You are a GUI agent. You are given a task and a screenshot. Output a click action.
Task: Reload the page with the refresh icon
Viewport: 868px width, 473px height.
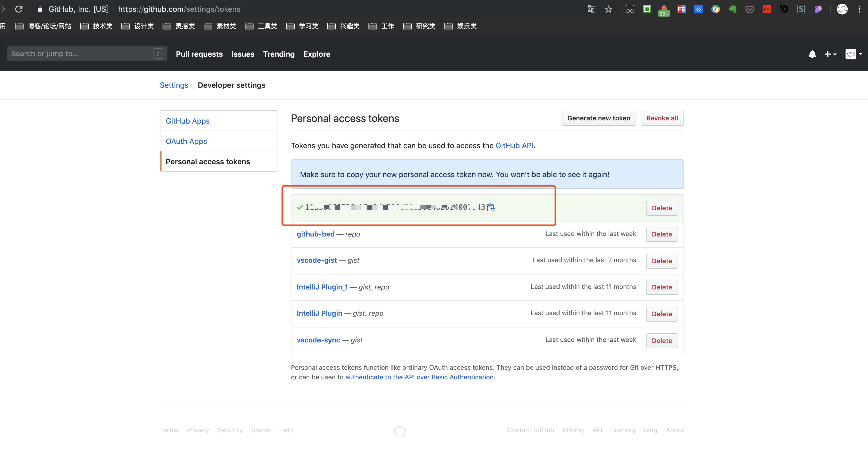19,9
